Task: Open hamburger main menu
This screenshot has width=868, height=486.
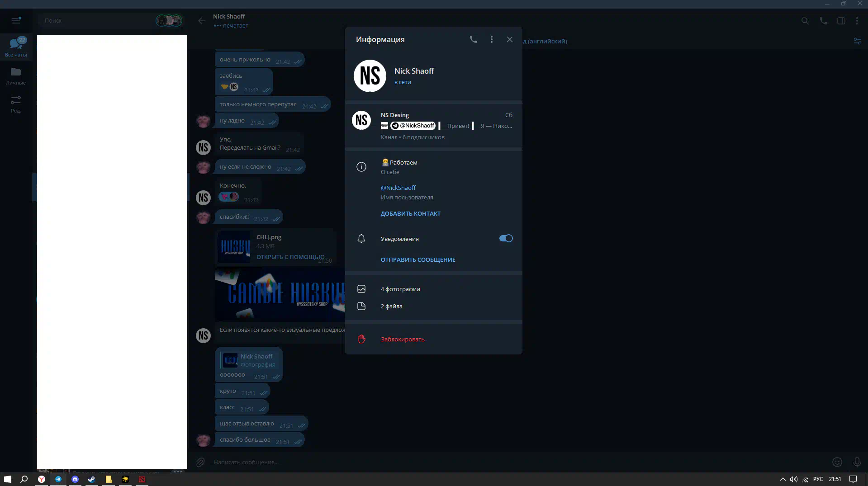Action: click(16, 20)
